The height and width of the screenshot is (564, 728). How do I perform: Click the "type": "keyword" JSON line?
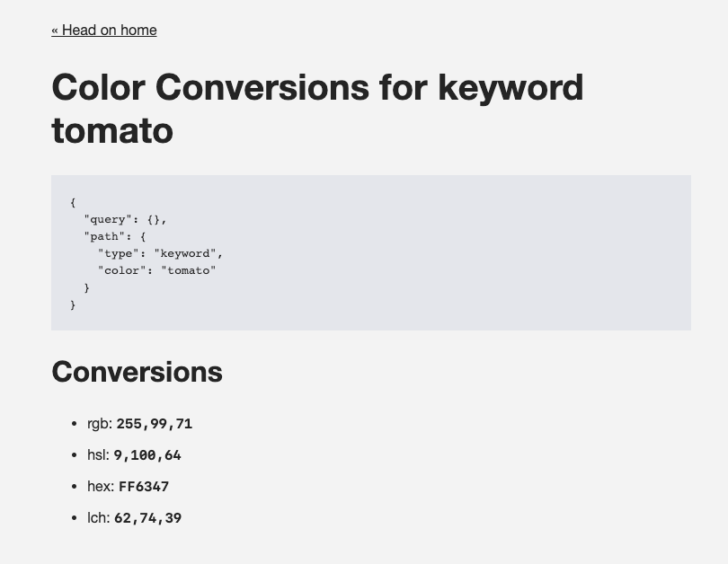[160, 253]
